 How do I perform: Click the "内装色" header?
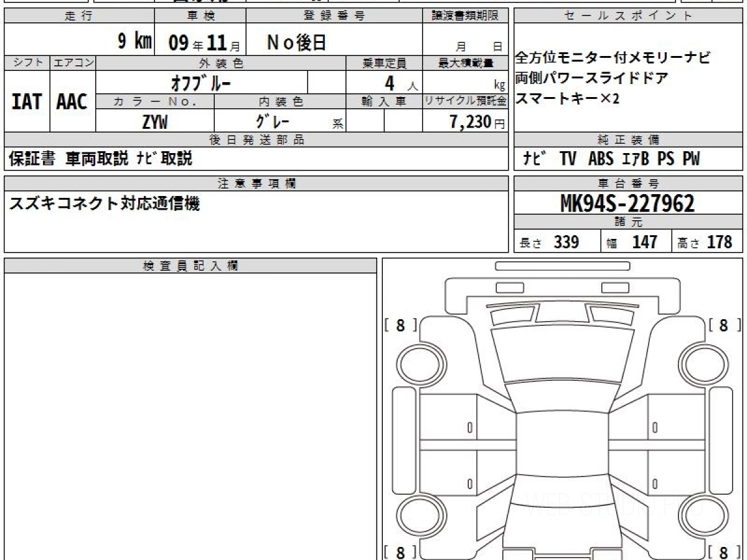[x=280, y=101]
